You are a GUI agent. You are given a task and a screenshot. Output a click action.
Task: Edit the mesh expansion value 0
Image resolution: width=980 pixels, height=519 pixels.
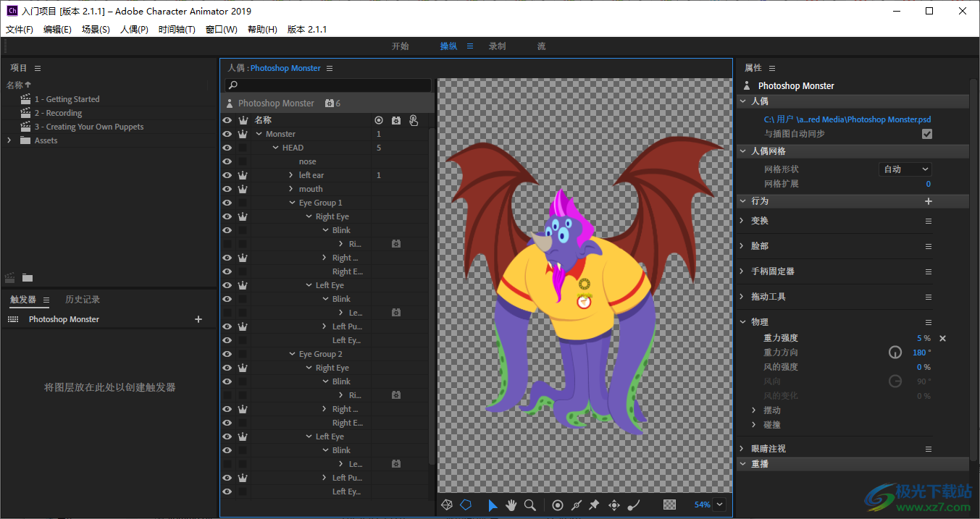(929, 184)
